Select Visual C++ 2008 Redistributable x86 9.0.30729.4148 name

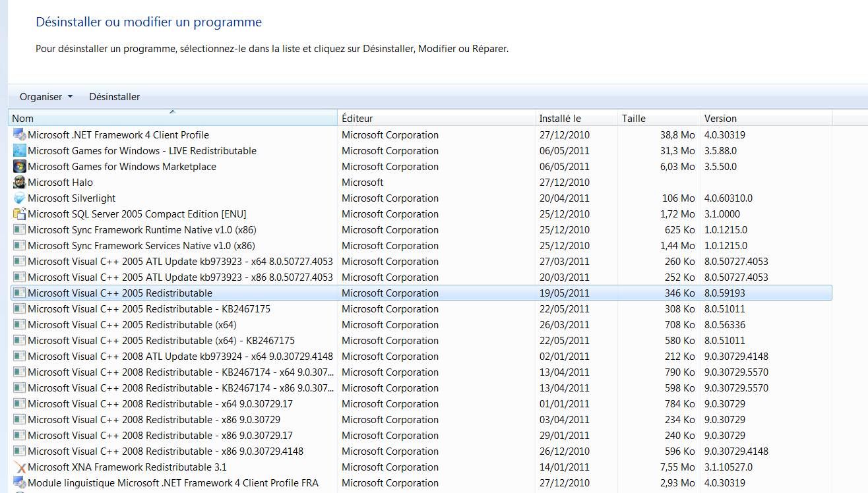(x=166, y=451)
